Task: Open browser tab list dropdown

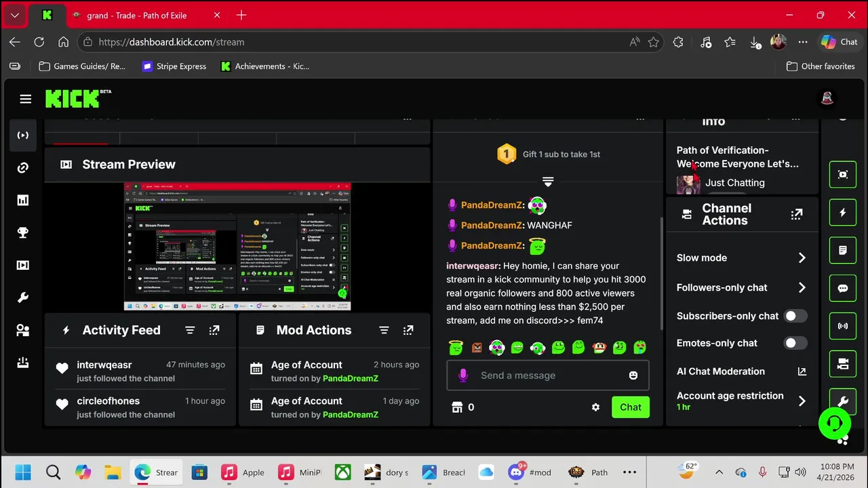Action: pyautogui.click(x=14, y=15)
